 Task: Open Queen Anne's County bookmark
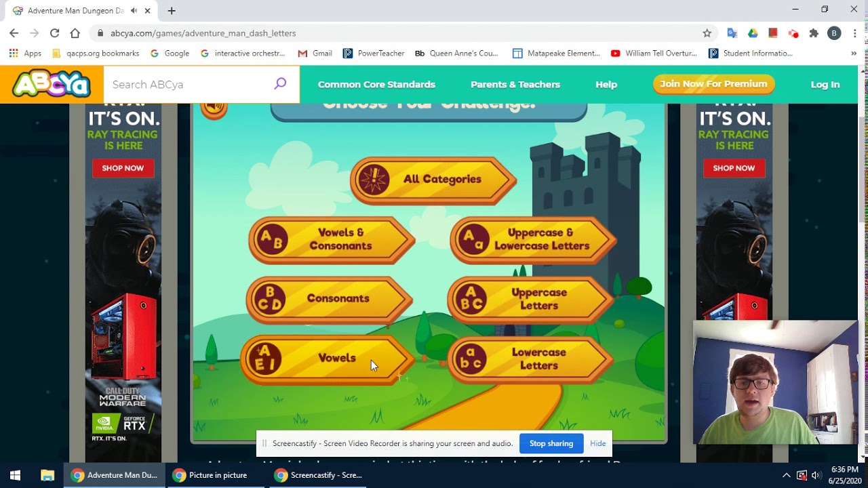pos(456,54)
